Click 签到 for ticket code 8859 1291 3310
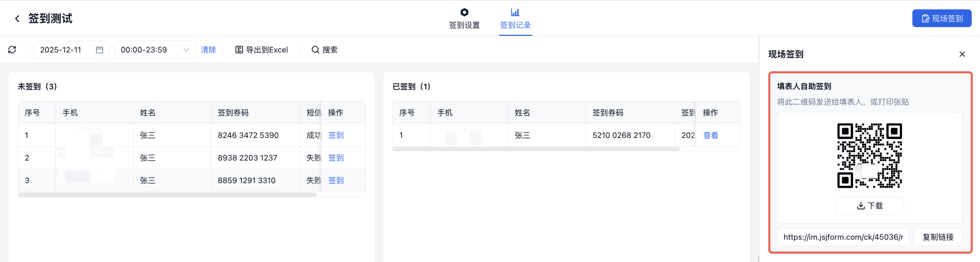The image size is (980, 262). pos(336,181)
